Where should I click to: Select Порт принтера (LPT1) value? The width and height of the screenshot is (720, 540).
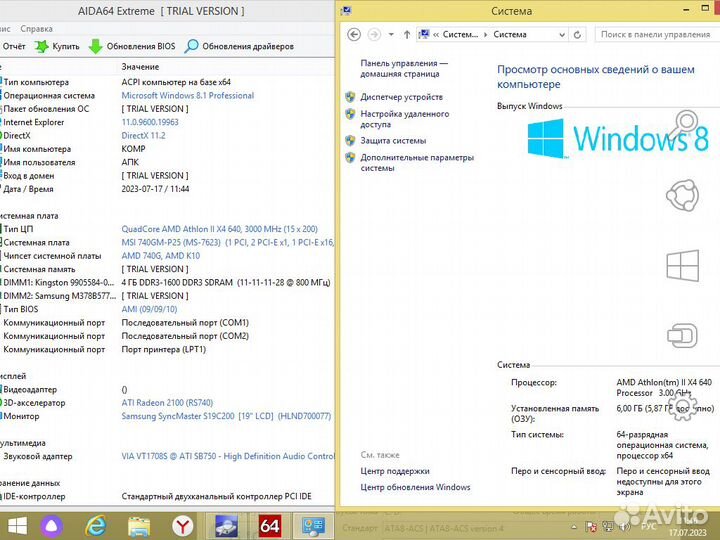(163, 349)
